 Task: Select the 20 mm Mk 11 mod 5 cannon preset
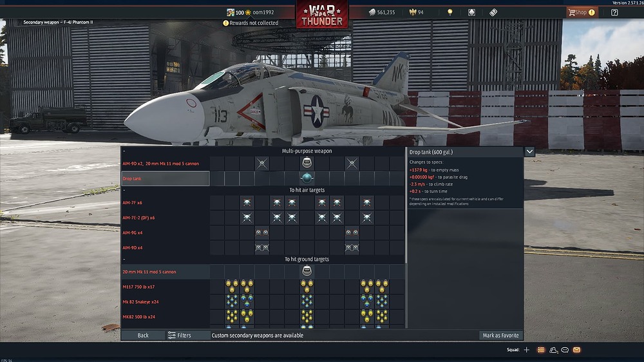point(166,272)
